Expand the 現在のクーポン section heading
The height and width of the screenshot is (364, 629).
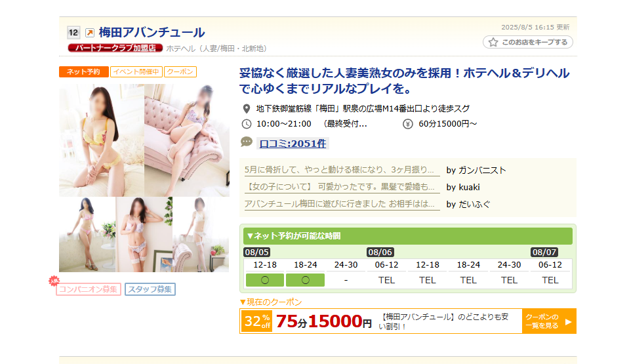[x=271, y=302]
